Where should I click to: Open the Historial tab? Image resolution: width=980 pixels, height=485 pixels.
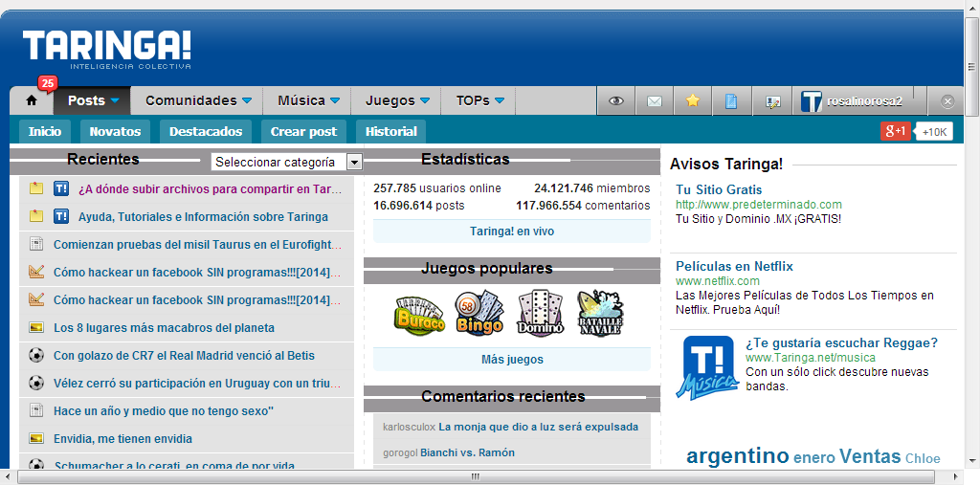pos(390,132)
